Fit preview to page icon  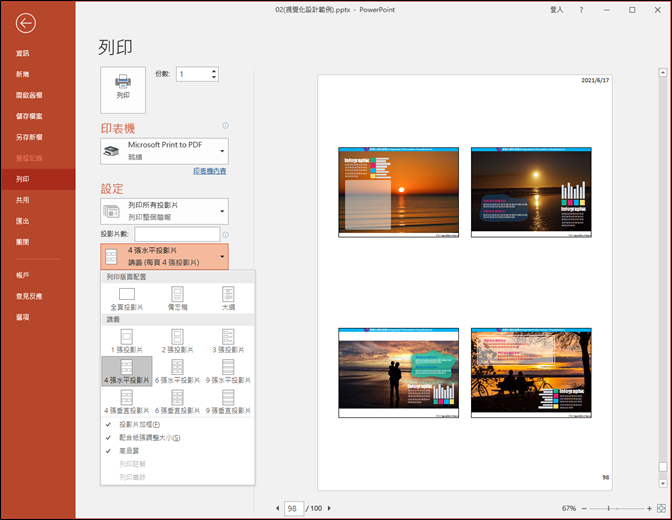click(x=661, y=508)
